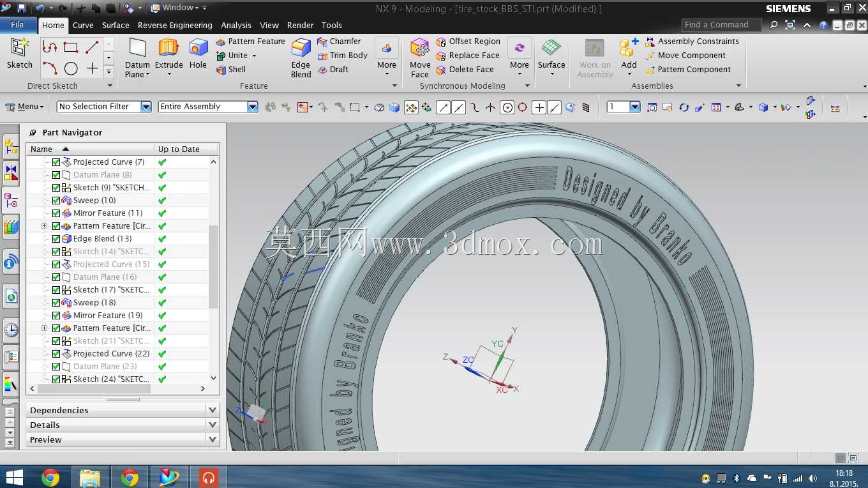Toggle the Sweep (10) checkbox
The height and width of the screenshot is (488, 868).
pos(56,201)
